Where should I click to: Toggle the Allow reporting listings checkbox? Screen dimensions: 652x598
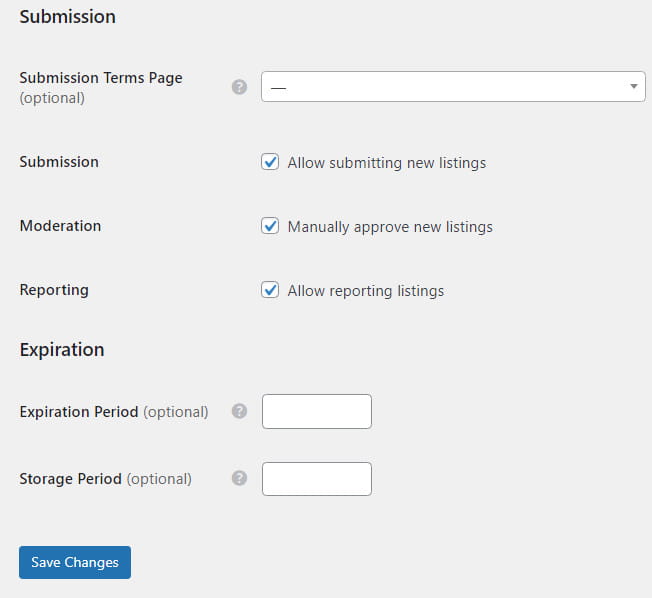click(270, 290)
